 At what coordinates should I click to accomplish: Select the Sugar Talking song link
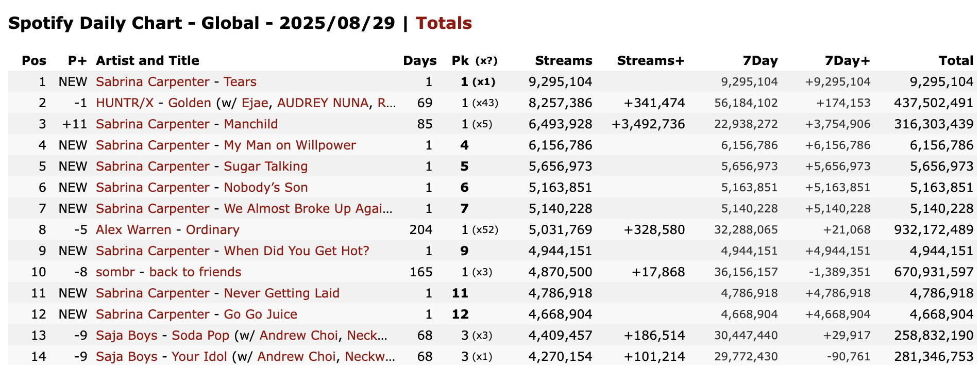pyautogui.click(x=266, y=167)
